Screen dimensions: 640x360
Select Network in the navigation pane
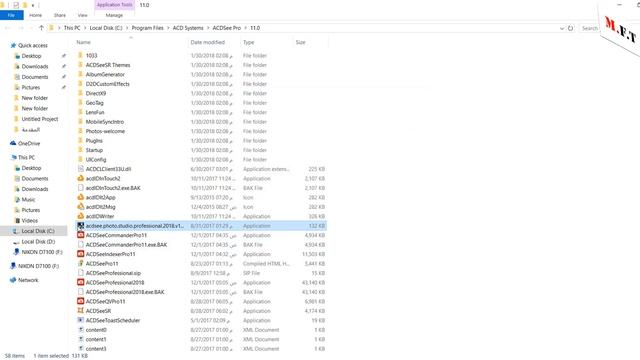click(x=28, y=280)
